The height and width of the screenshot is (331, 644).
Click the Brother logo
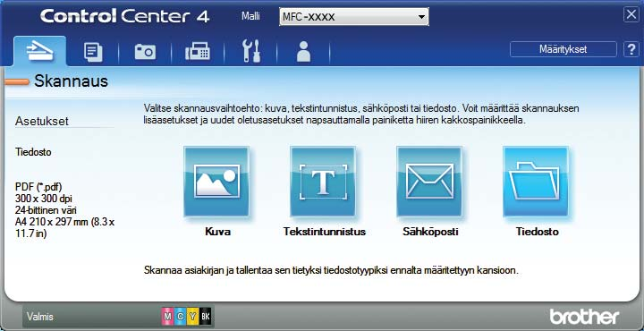tap(584, 317)
